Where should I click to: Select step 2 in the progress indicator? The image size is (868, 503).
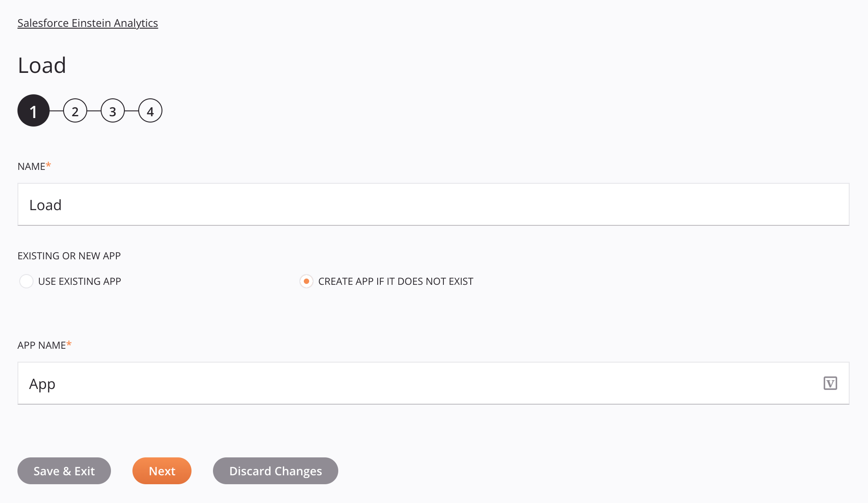click(x=74, y=110)
